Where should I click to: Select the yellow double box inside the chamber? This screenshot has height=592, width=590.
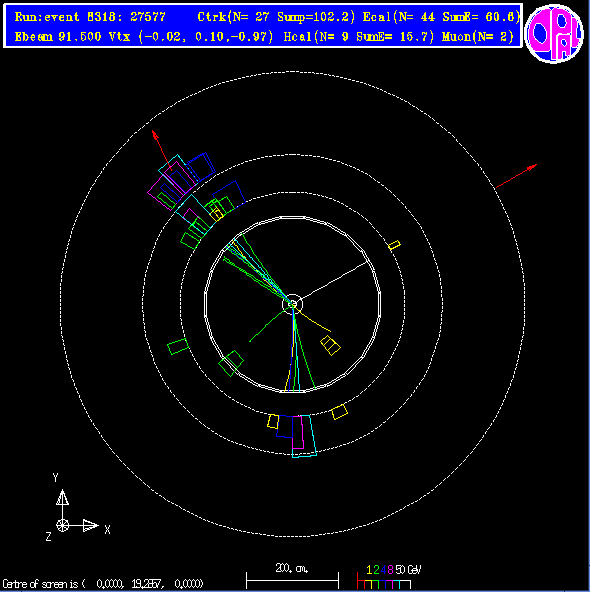coord(330,345)
